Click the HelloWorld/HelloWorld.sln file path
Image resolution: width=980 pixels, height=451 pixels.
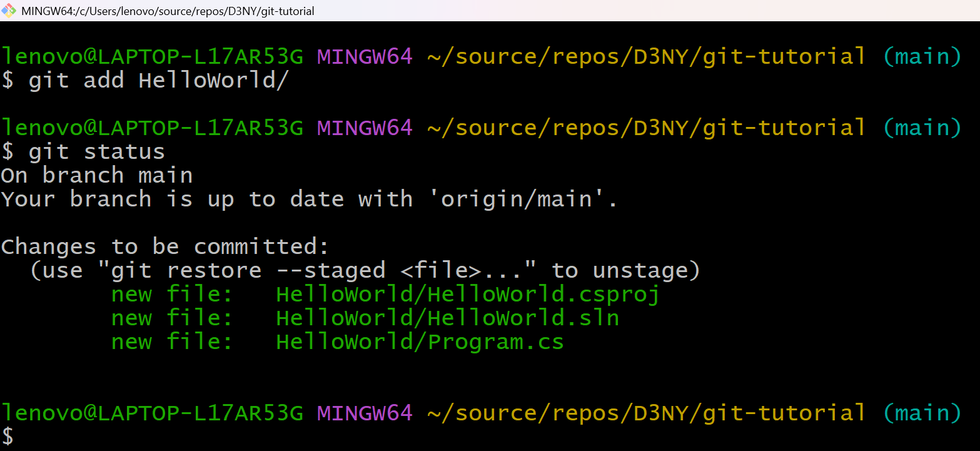click(x=447, y=318)
